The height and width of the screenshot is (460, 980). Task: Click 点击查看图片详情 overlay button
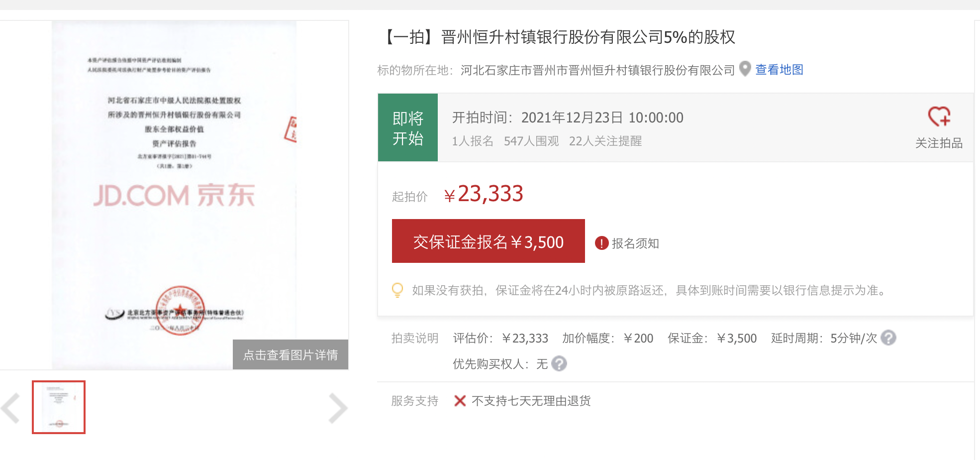pos(291,355)
